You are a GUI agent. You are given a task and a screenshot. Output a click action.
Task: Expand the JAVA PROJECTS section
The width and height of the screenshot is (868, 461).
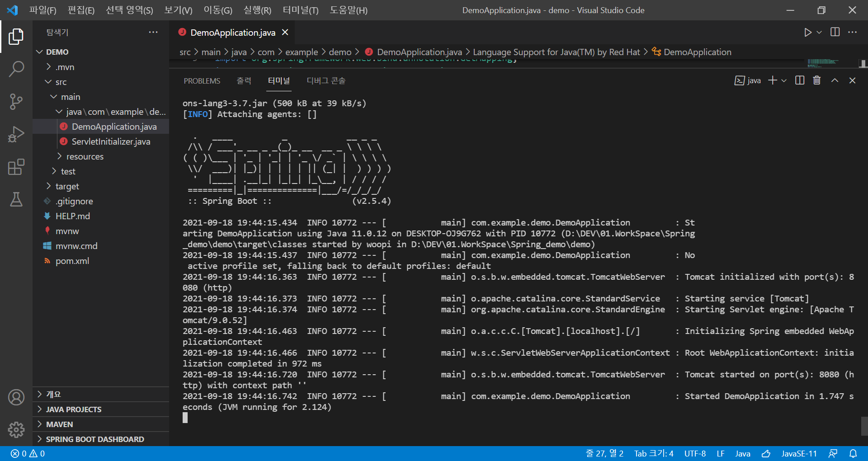[x=101, y=409]
